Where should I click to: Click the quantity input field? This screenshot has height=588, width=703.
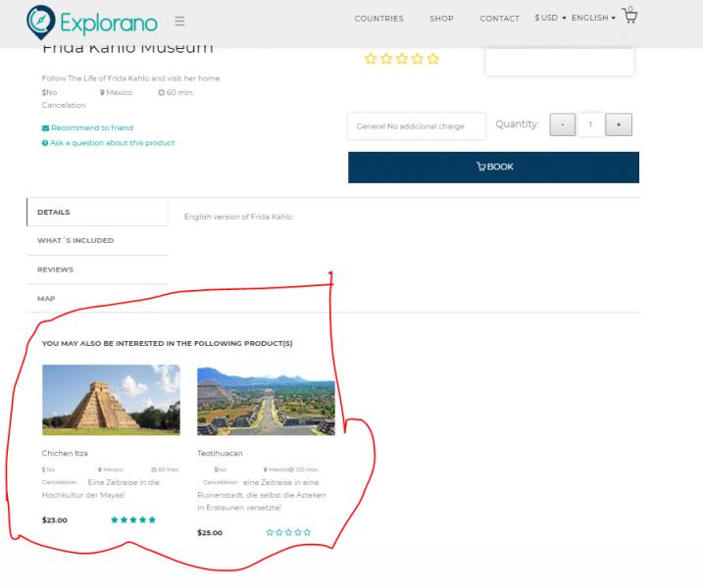[590, 125]
